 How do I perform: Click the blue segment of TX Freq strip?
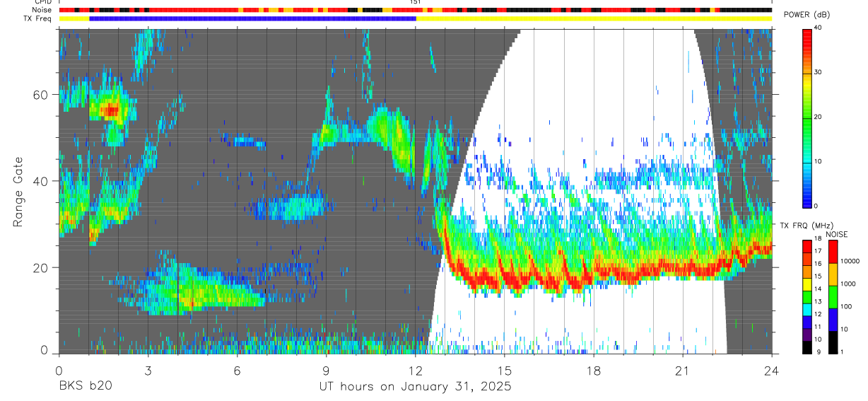(252, 18)
